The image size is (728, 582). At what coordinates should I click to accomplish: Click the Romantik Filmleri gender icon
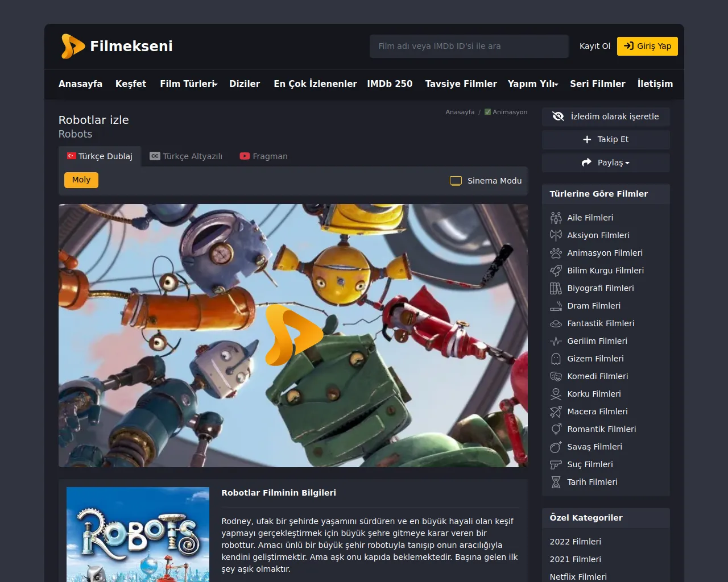(x=556, y=429)
